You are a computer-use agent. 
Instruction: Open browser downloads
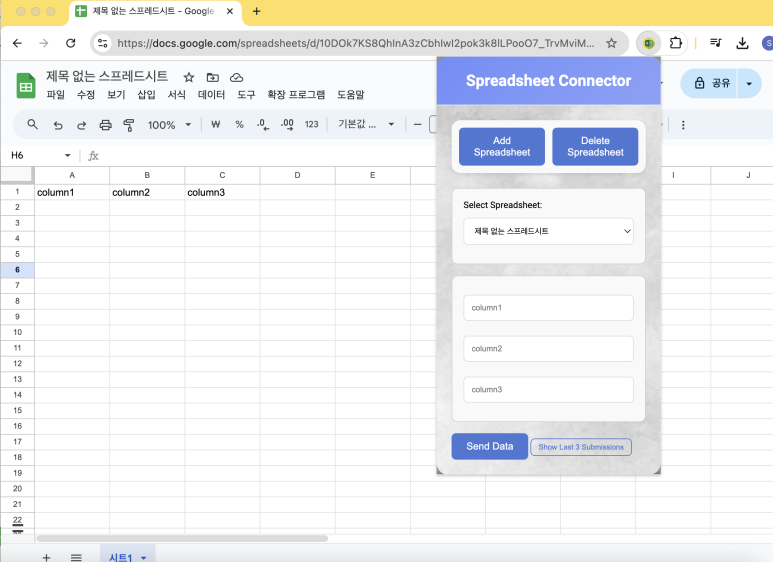tap(742, 43)
